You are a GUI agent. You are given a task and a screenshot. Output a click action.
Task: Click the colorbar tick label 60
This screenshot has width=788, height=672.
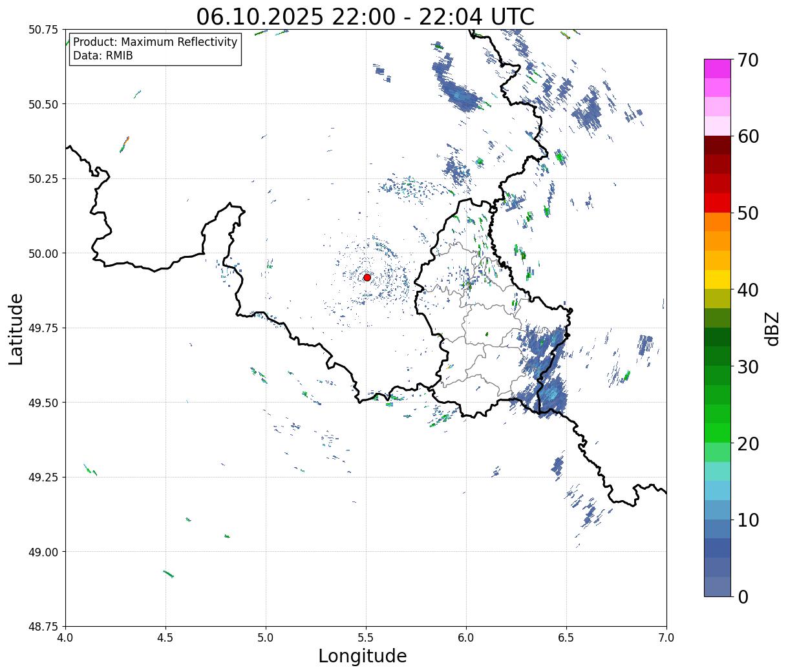point(748,136)
